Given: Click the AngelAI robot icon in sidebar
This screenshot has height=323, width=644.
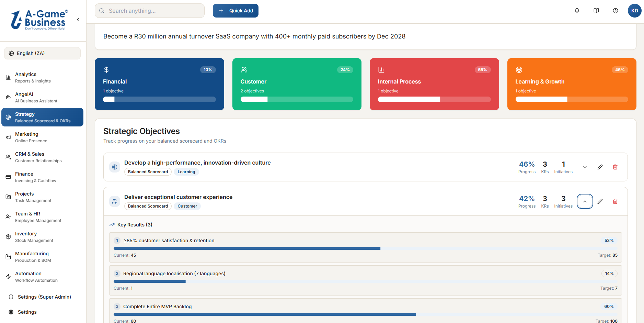Looking at the screenshot, I should (x=8, y=98).
